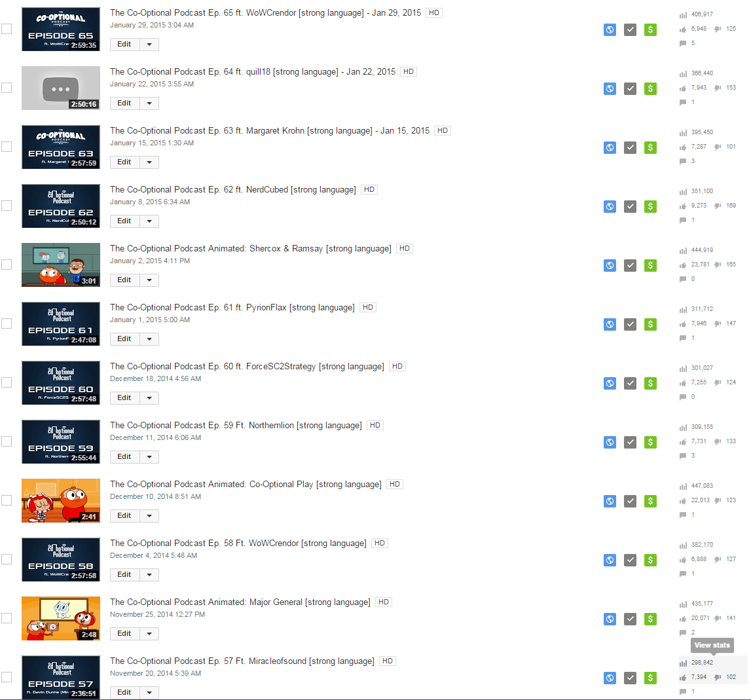This screenshot has height=700, width=751.
Task: Expand the Edit dropdown arrow for Ep. 59
Action: [x=149, y=457]
